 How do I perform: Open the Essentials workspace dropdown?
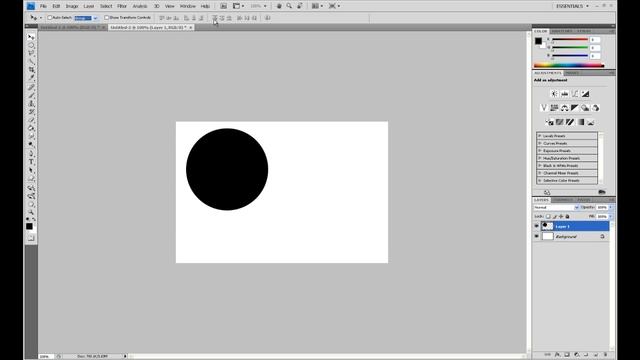click(573, 6)
